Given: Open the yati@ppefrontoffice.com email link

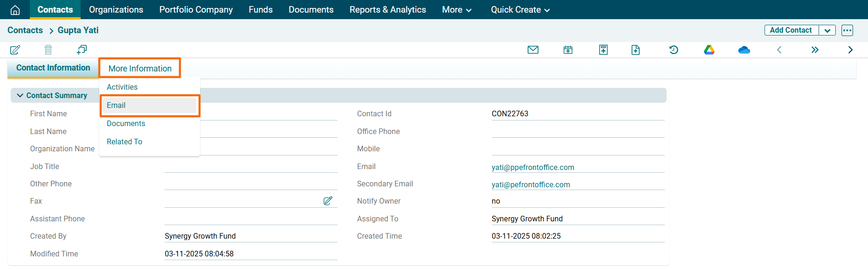Looking at the screenshot, I should click(x=532, y=167).
